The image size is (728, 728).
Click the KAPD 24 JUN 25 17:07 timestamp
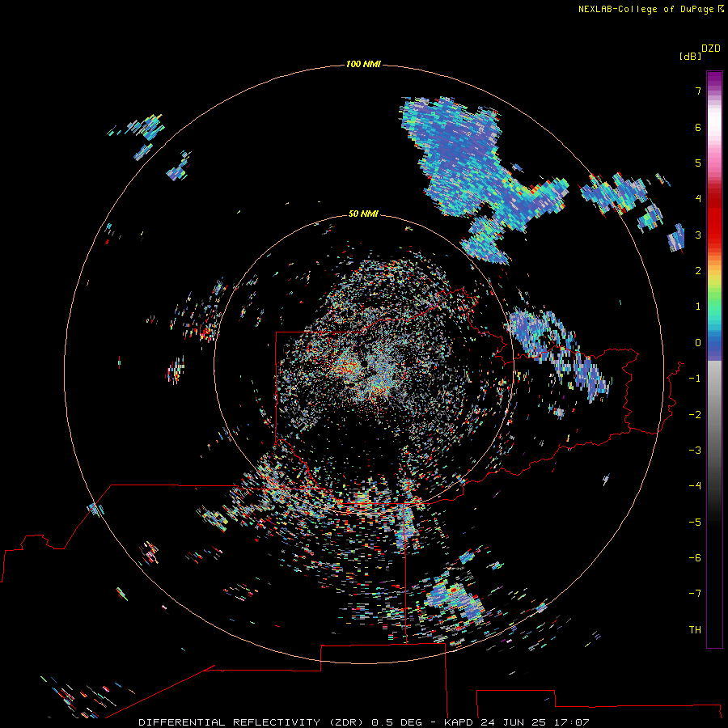click(x=517, y=722)
